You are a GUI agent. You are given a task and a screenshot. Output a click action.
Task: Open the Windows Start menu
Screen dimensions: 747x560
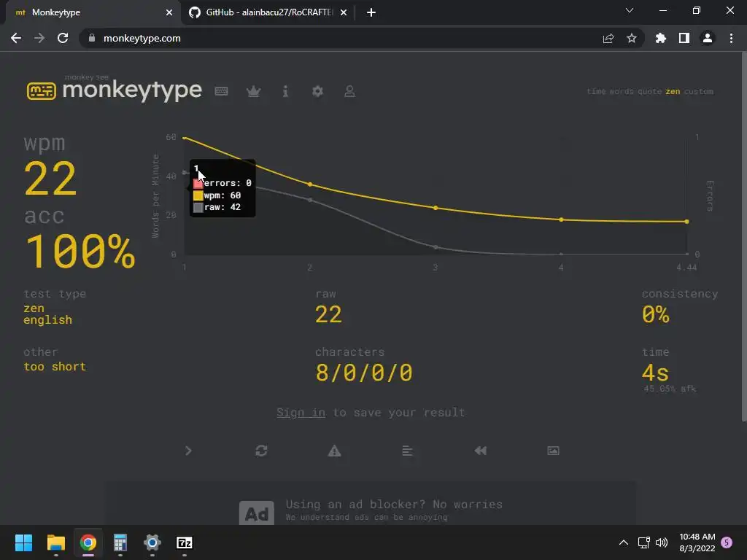coord(23,542)
